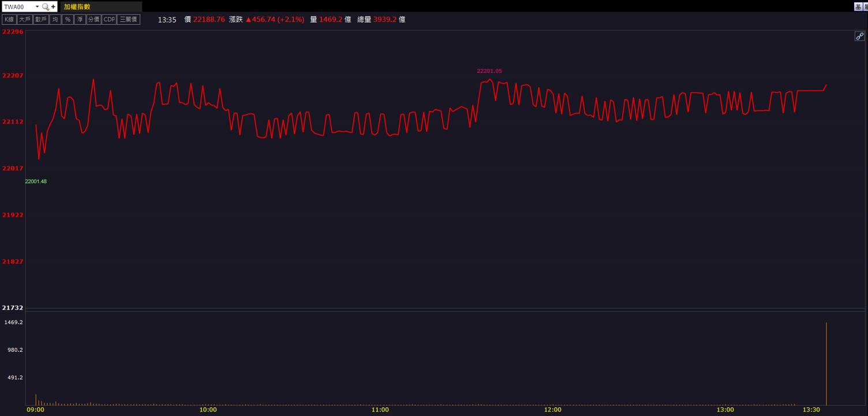Screen dimensions: 868x416
Task: Select the 加權指數 title tab
Action: click(101, 7)
